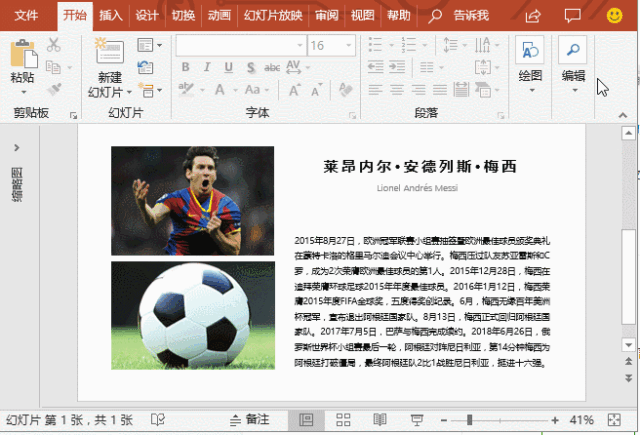Switch to the 设计 ribbon tab
This screenshot has height=435, width=640.
tap(147, 16)
